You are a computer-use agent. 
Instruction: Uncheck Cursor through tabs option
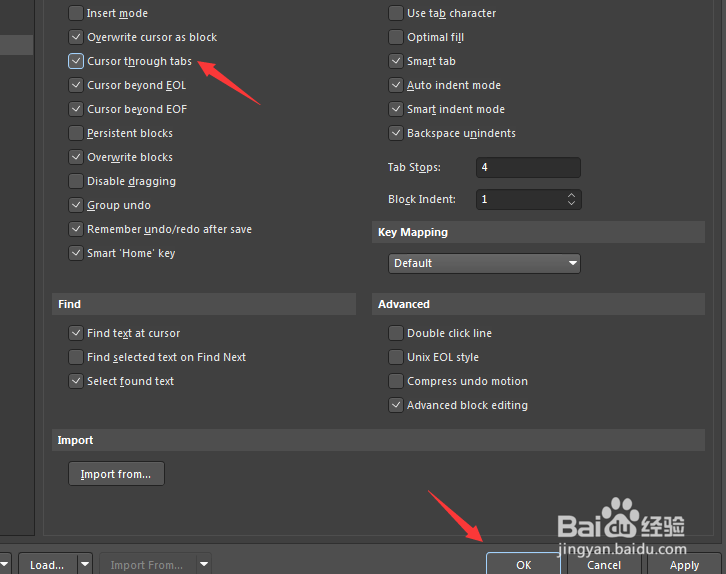tap(75, 61)
